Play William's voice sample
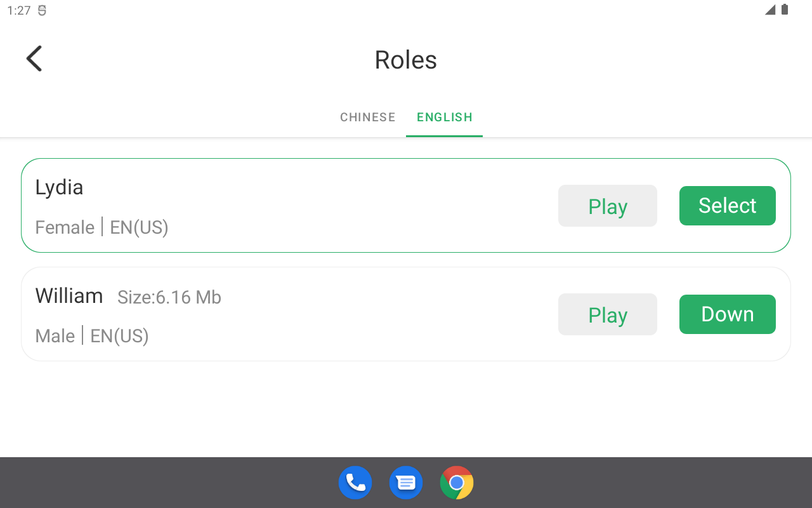The height and width of the screenshot is (508, 812). tap(607, 314)
